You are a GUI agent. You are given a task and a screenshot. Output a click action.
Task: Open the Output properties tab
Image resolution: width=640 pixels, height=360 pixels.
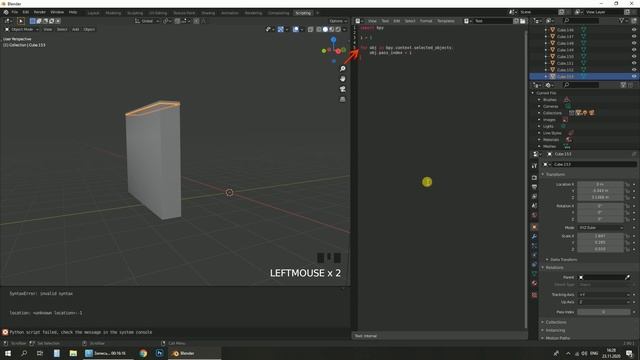[x=534, y=187]
